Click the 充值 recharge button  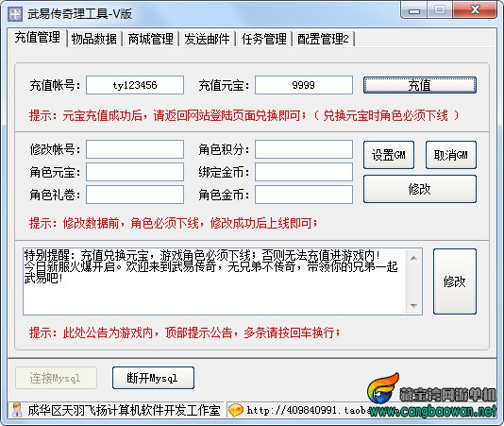pos(420,85)
